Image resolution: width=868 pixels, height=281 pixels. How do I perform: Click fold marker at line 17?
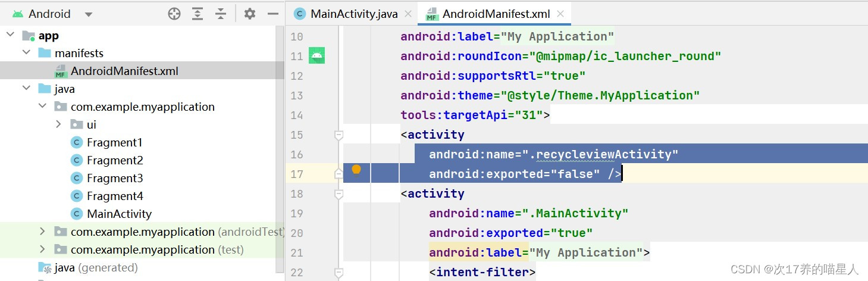click(x=339, y=174)
